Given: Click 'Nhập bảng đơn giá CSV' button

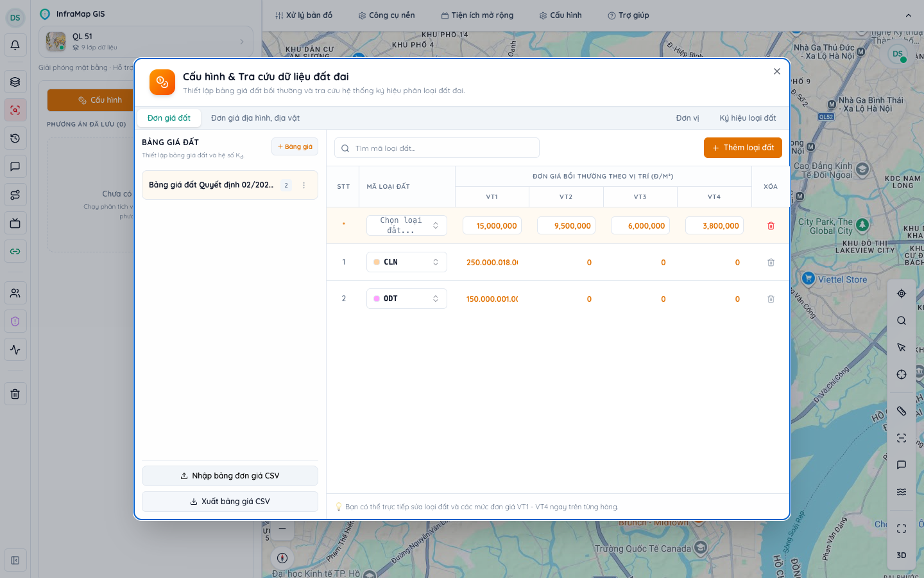Looking at the screenshot, I should click(x=230, y=476).
